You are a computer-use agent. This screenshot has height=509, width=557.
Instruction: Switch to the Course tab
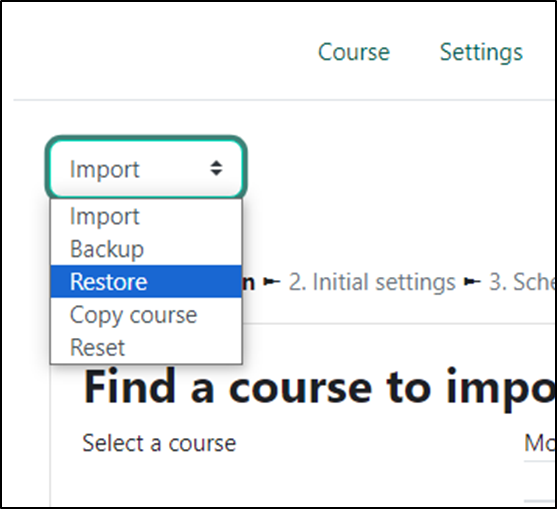tap(354, 52)
